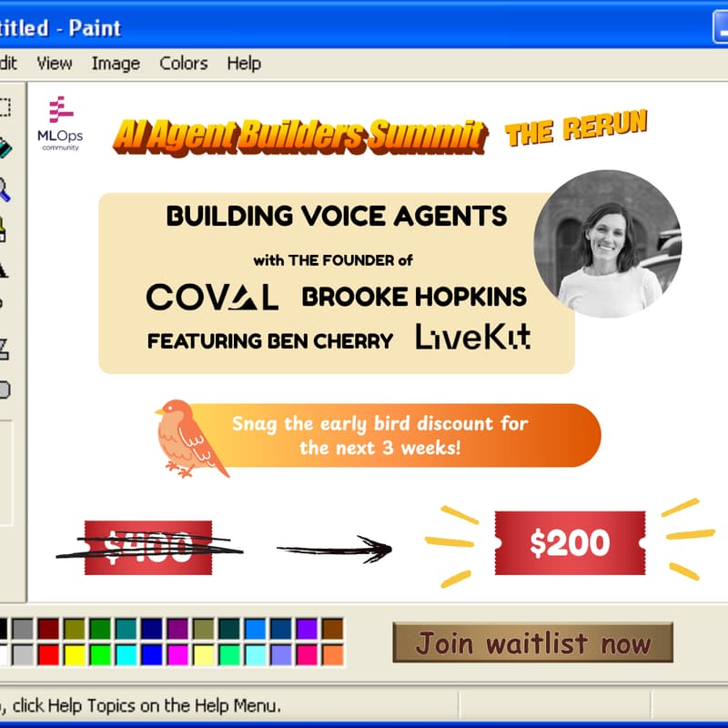The width and height of the screenshot is (728, 728).
Task: Open the Help menu
Action: pyautogui.click(x=244, y=63)
